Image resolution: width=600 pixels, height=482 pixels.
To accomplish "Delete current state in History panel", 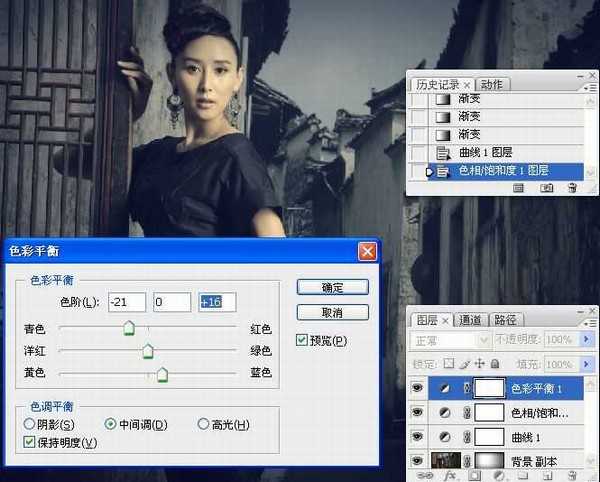I will tap(571, 187).
